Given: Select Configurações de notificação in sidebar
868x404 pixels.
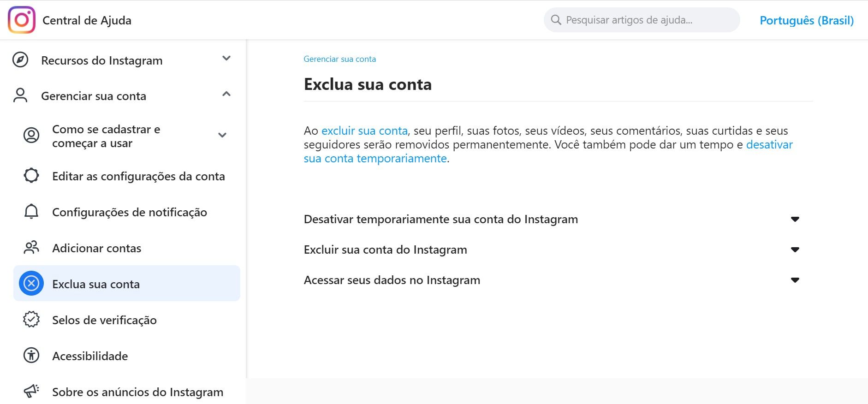Looking at the screenshot, I should (129, 212).
